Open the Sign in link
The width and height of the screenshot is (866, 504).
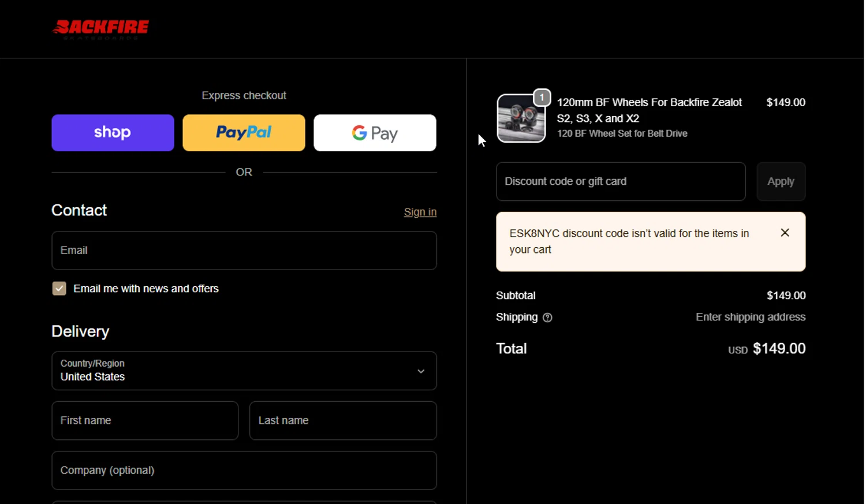[420, 212]
